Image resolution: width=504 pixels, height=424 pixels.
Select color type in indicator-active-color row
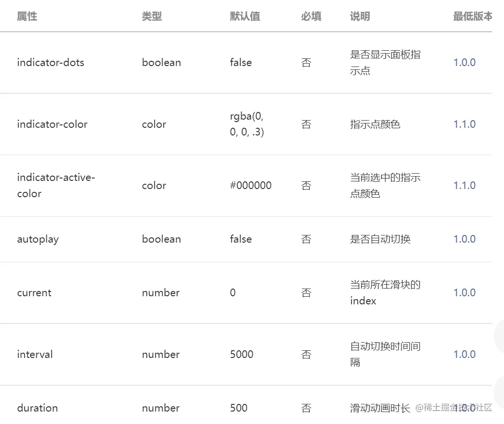pyautogui.click(x=154, y=185)
